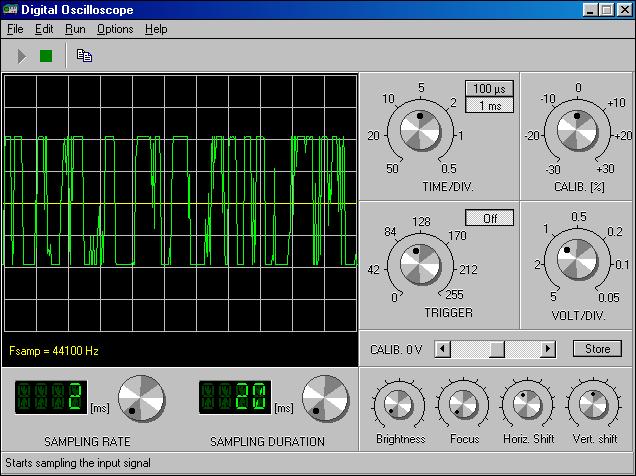Toggle the trigger Off button
The image size is (636, 476).
(x=489, y=218)
